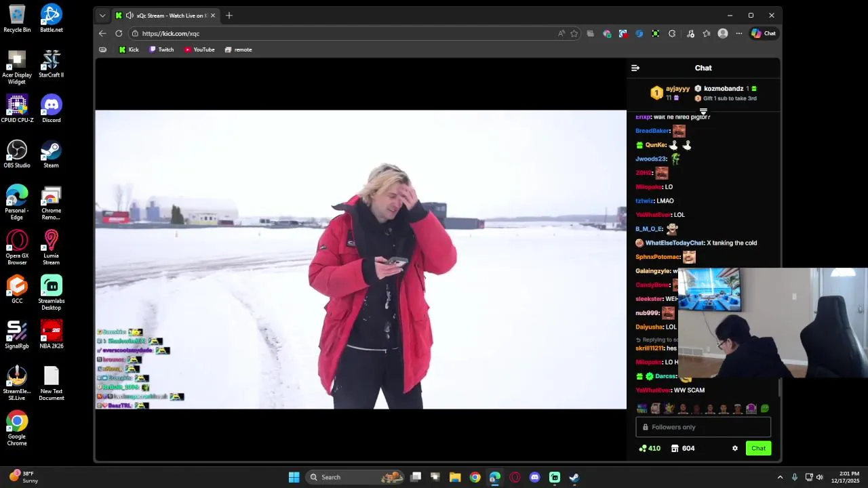Open Read aloud icon in address bar
The height and width of the screenshot is (488, 868).
click(561, 33)
